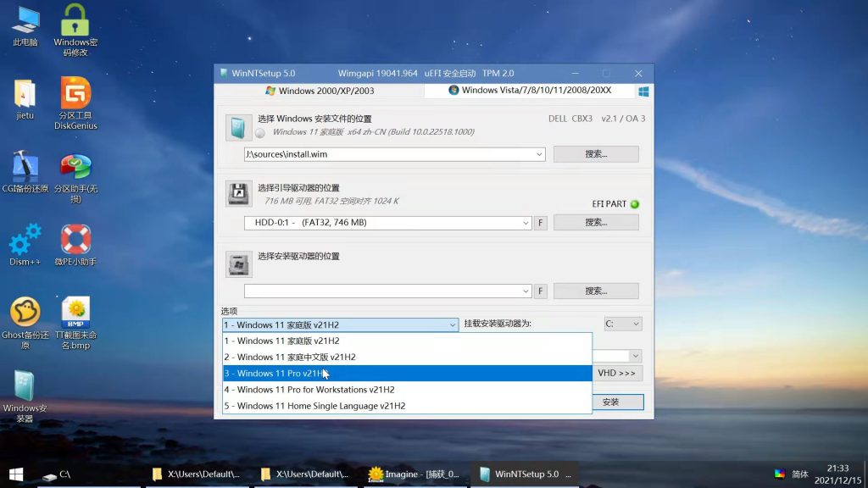Click the color tray icon in taskbar
Screen dimensions: 868x488
[780, 474]
